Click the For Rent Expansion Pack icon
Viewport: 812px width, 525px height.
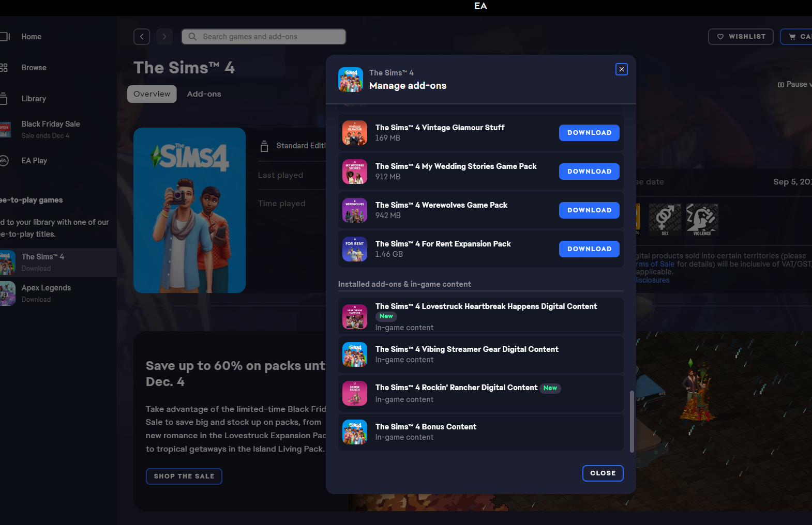[x=355, y=249]
